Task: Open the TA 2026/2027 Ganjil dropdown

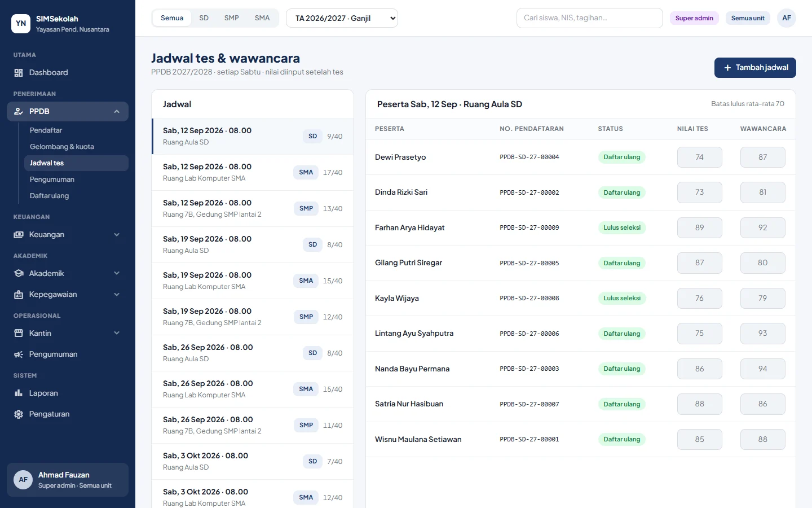Action: [x=342, y=18]
